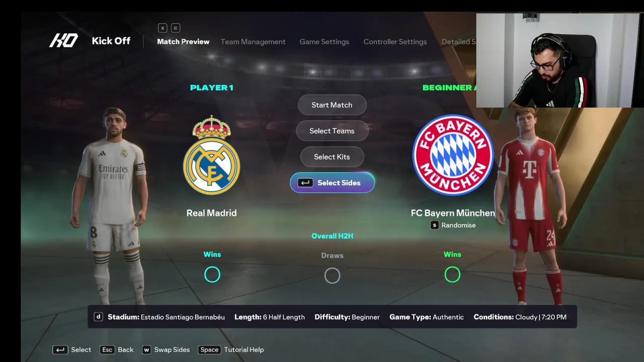Viewport: 644px width, 362px height.
Task: Go to Controller Settings tab
Action: tap(395, 42)
